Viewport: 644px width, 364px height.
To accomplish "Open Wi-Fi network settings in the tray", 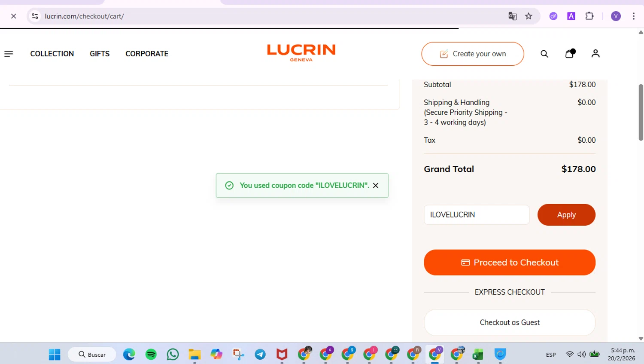I will 570,355.
